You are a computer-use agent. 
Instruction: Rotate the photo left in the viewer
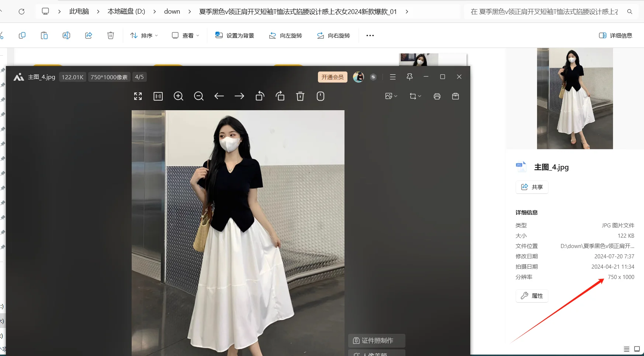tap(260, 96)
